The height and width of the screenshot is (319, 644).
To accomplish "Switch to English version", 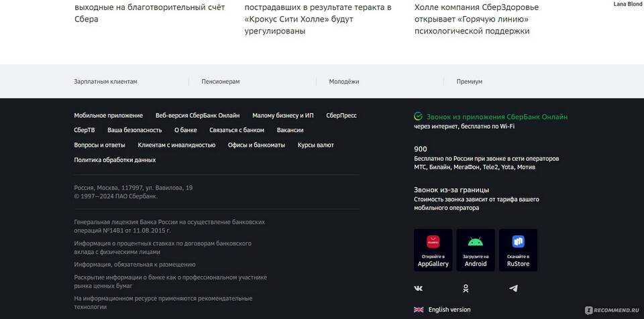I will [449, 310].
